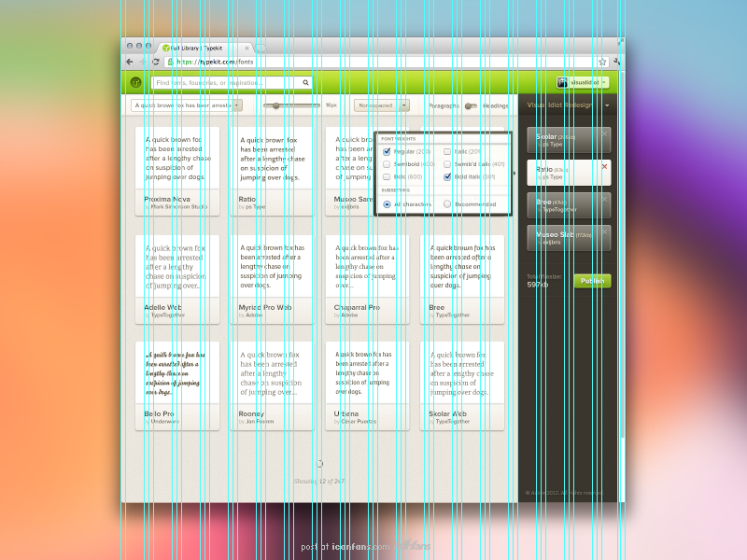Open the Myriad Pro Web font name
Viewport: 747px width, 560px height.
tap(265, 308)
